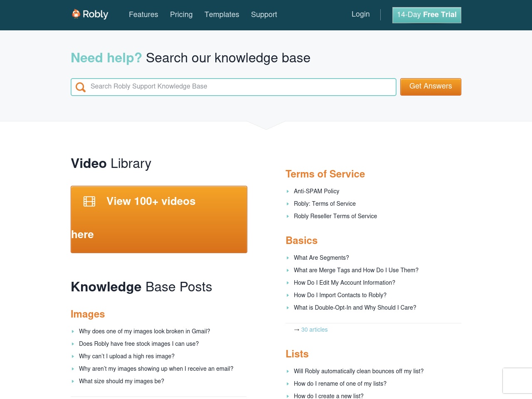The width and height of the screenshot is (532, 399).
Task: Open the images not showing up article
Action: (156, 369)
